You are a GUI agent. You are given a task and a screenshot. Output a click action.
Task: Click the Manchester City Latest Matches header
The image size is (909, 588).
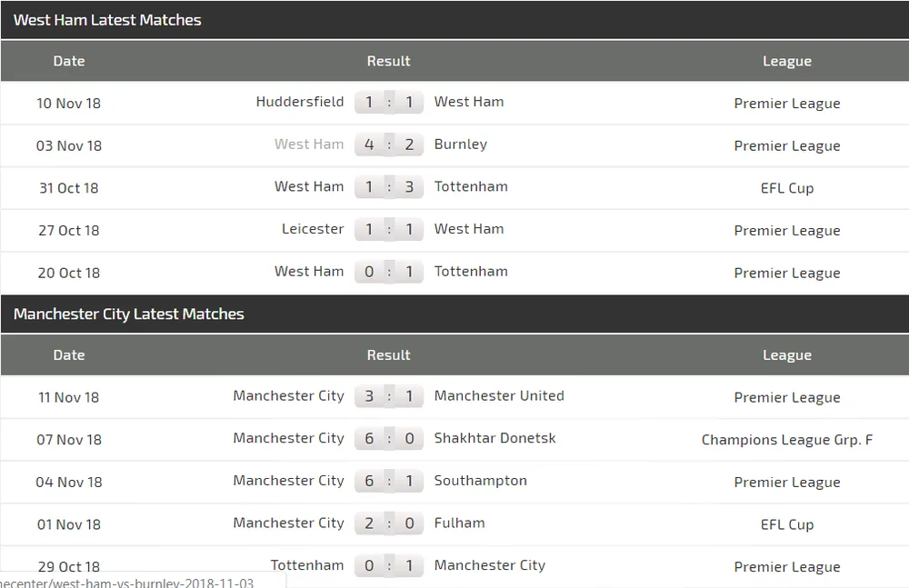pyautogui.click(x=126, y=314)
